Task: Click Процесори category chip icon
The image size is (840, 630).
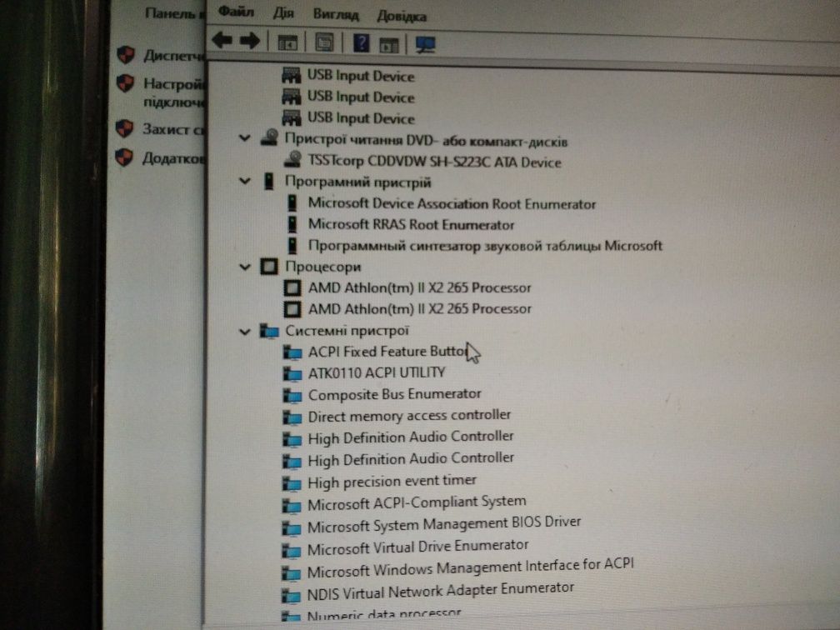Action: (269, 267)
